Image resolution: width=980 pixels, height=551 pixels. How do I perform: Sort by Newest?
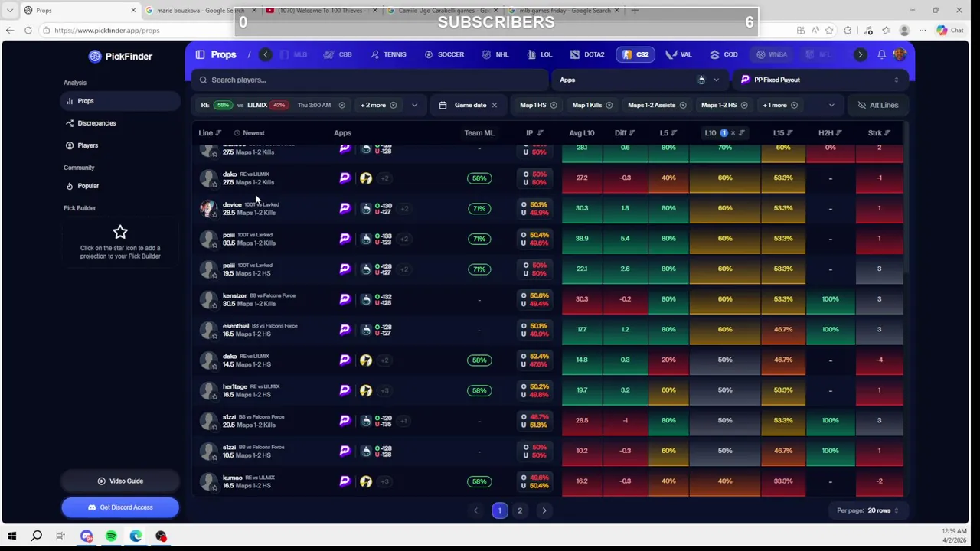(249, 133)
